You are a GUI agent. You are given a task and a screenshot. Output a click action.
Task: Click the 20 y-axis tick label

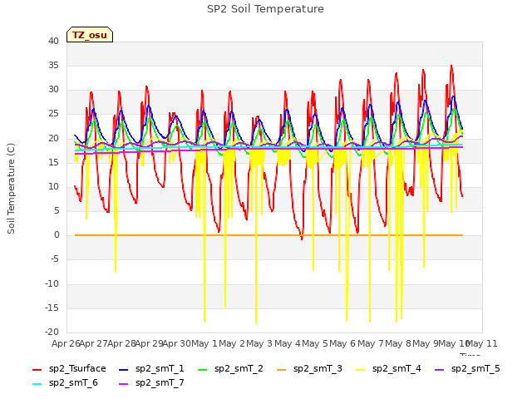[53, 139]
